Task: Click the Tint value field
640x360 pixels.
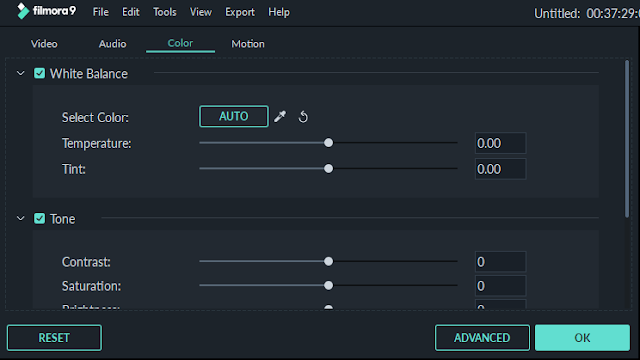Action: point(500,169)
